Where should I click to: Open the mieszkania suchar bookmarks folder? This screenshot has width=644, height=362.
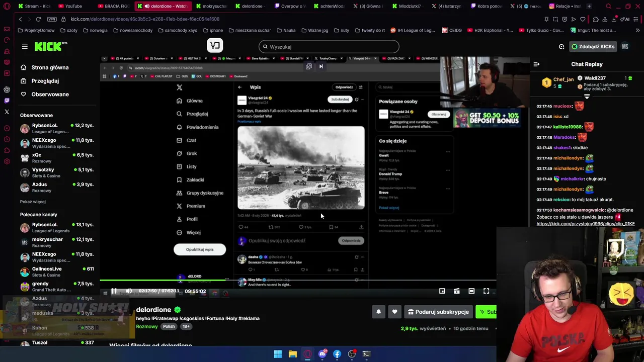[249, 30]
